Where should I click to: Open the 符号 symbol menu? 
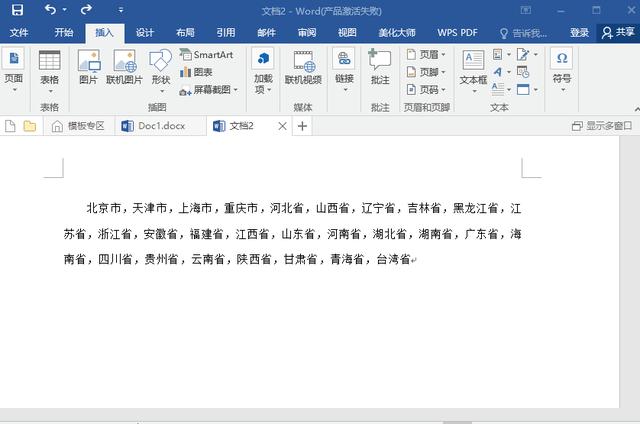tap(562, 71)
